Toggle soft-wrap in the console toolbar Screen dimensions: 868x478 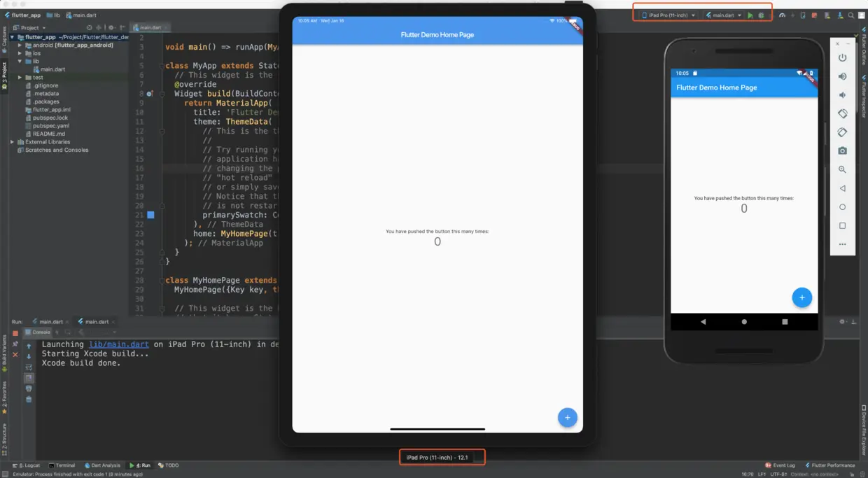pos(29,367)
